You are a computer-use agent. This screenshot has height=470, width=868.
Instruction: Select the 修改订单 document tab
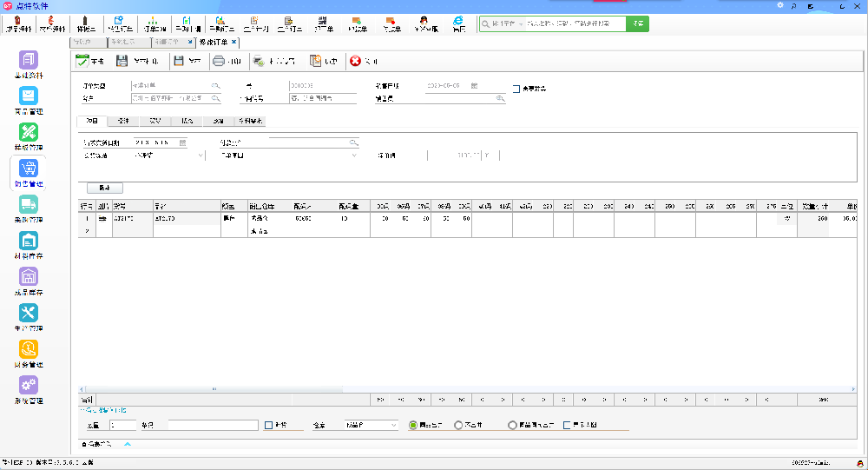(x=214, y=42)
